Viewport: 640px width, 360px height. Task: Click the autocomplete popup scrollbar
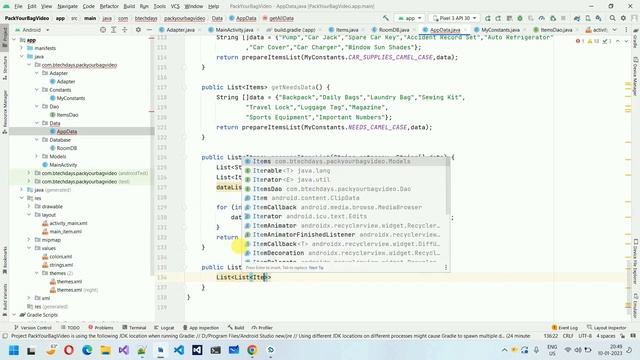point(448,186)
